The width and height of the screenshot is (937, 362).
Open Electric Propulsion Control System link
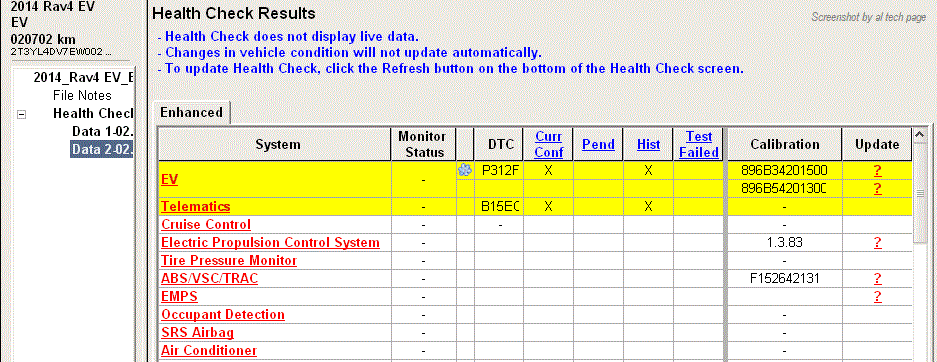tap(270, 243)
